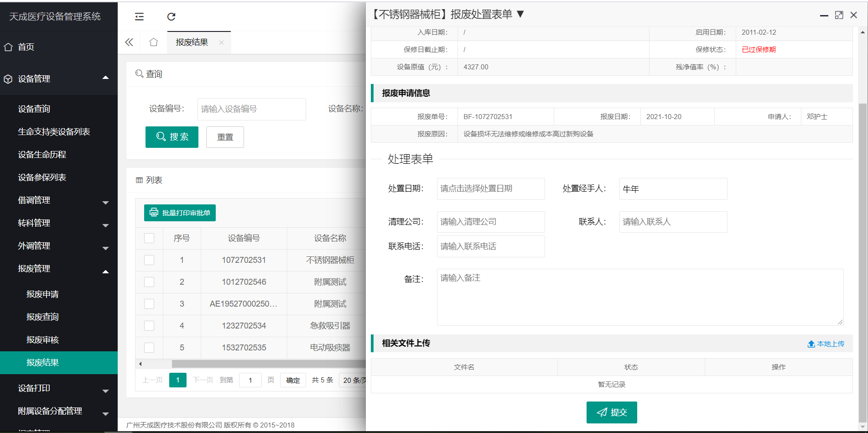Screen dimensions: 868x433
Task: Select page 1 in pagination
Action: (x=178, y=380)
